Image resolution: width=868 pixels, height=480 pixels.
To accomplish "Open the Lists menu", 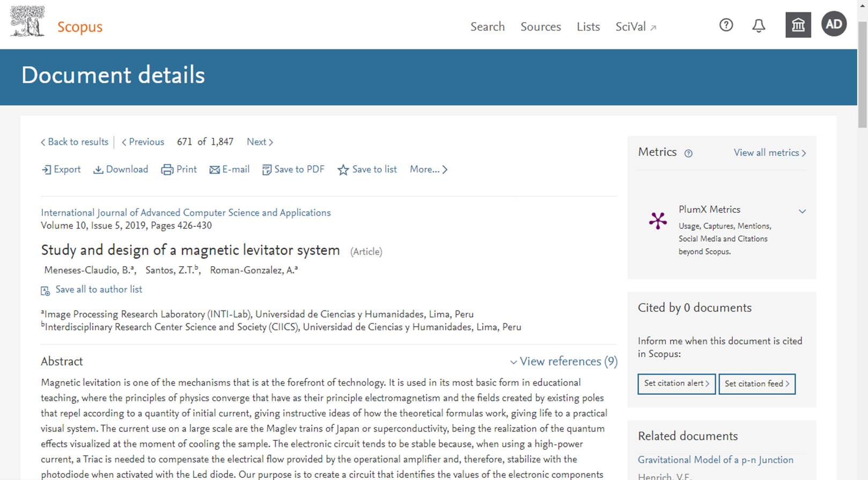I will pos(589,27).
